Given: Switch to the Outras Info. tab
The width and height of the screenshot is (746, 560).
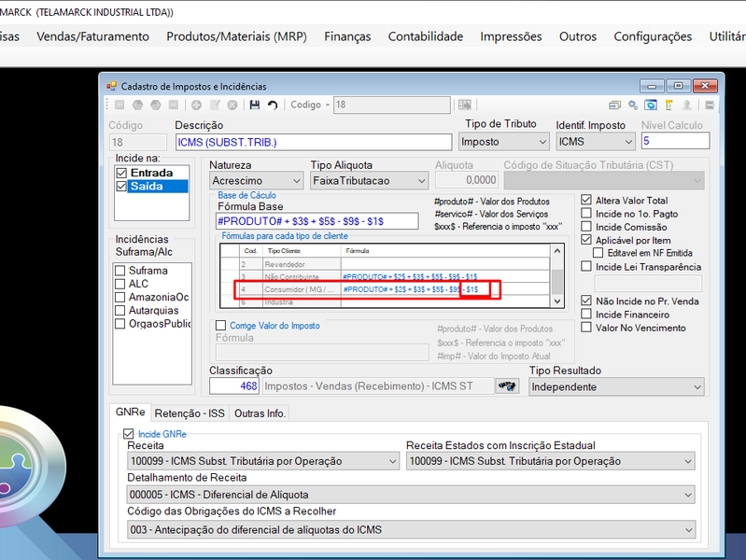Looking at the screenshot, I should [x=260, y=413].
